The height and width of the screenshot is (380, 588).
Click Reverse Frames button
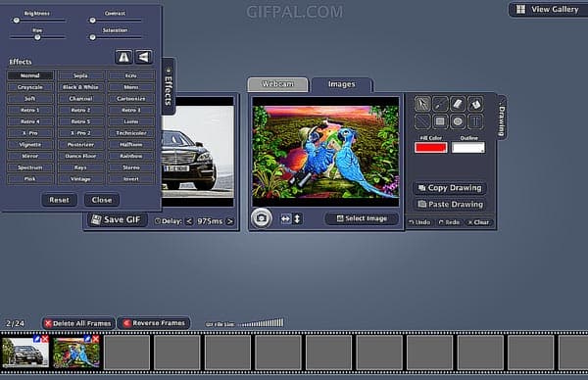[x=154, y=323]
